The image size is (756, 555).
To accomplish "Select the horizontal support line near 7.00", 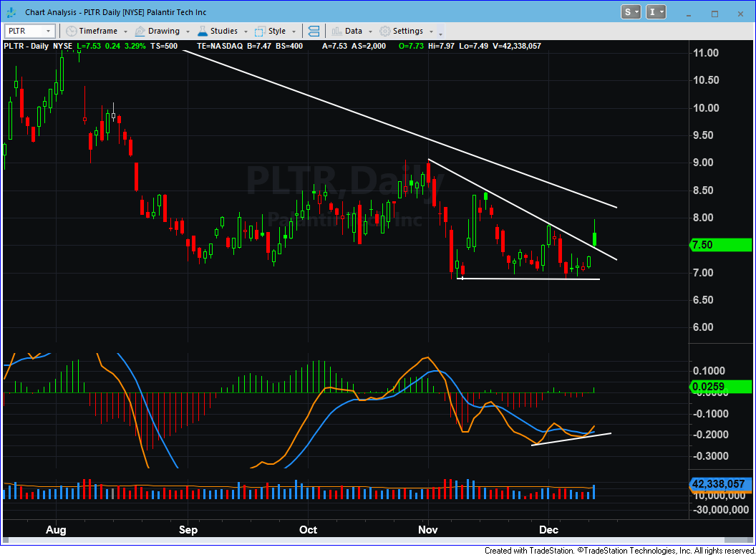I will pyautogui.click(x=528, y=279).
